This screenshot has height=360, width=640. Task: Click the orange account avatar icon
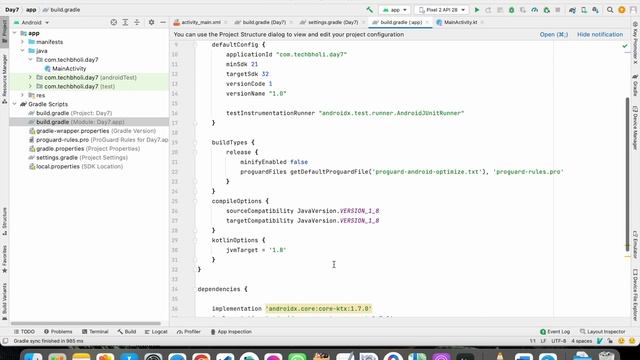point(622,10)
